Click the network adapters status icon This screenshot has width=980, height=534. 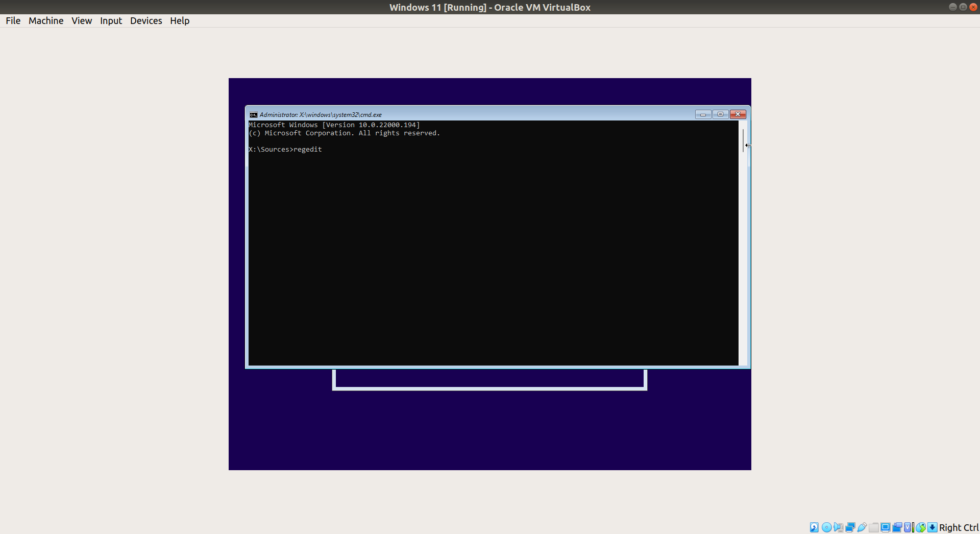[x=850, y=527]
